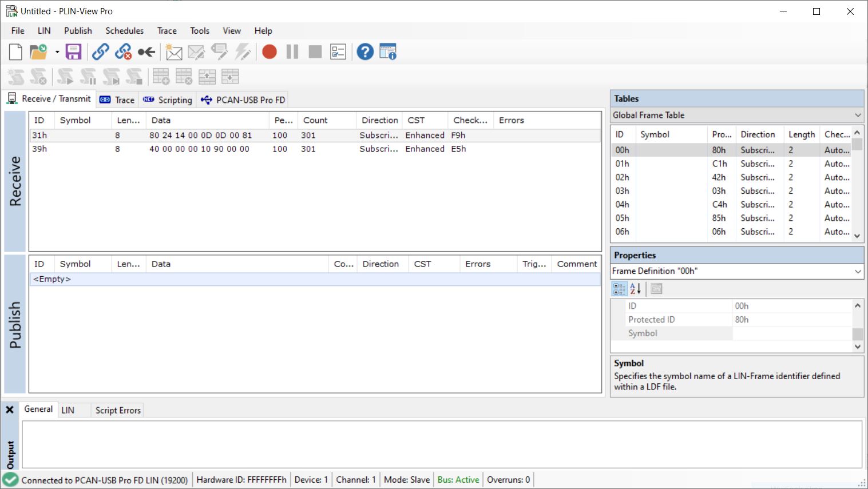The image size is (868, 489).
Task: Click the Symbol property value field
Action: pos(791,333)
